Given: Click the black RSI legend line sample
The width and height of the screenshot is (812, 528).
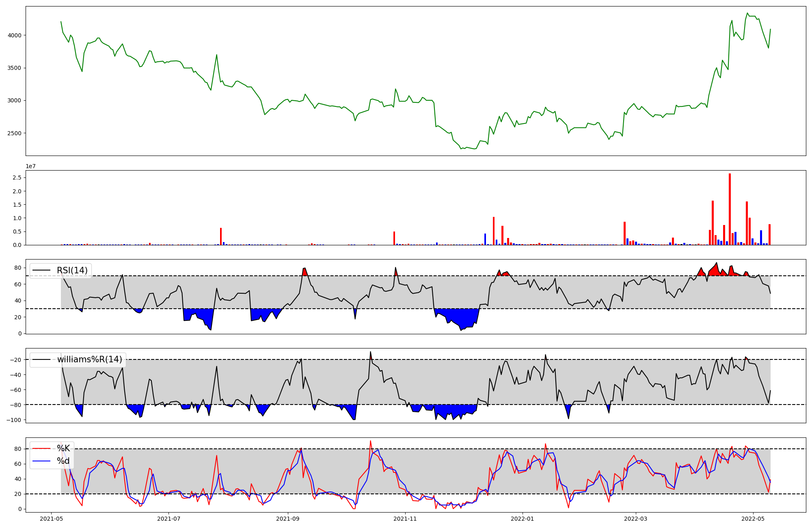Looking at the screenshot, I should pos(41,270).
